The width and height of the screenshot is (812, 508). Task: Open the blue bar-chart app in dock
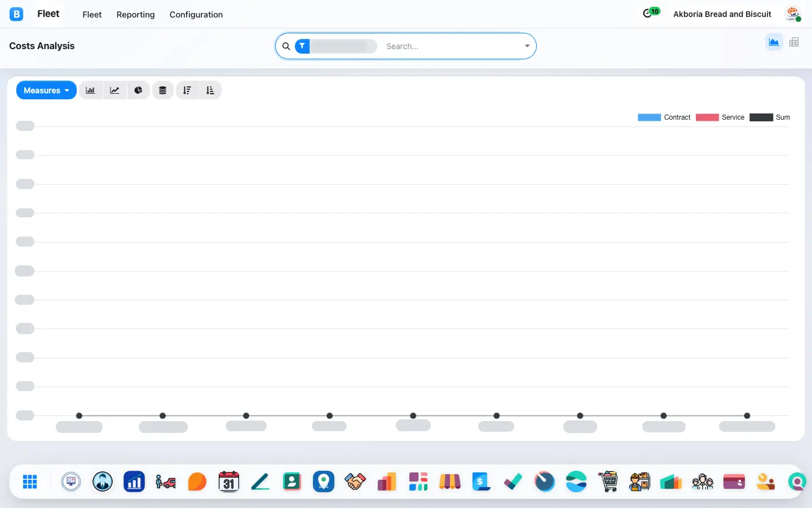134,481
